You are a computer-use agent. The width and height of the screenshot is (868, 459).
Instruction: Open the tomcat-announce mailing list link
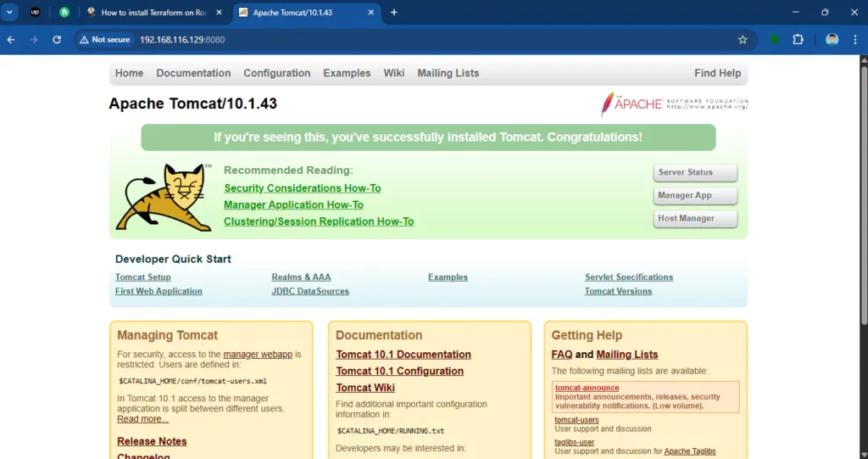pos(587,388)
